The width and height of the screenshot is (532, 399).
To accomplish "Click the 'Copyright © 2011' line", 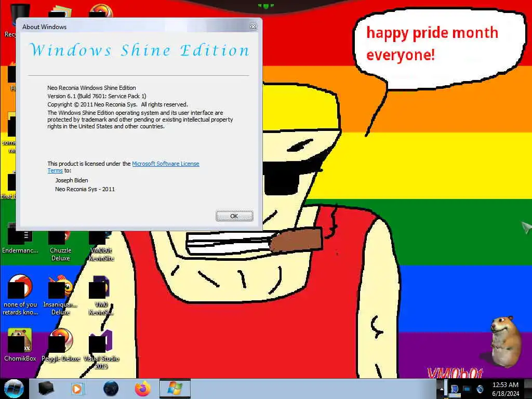I will click(x=117, y=104).
